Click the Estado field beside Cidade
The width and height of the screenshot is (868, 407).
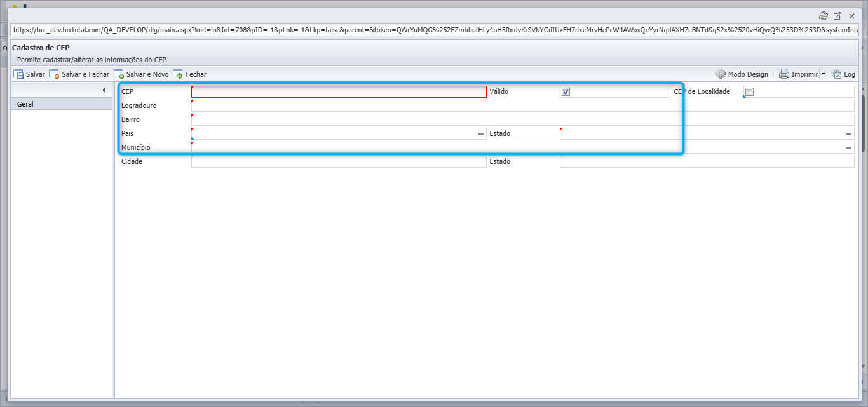[x=707, y=161]
